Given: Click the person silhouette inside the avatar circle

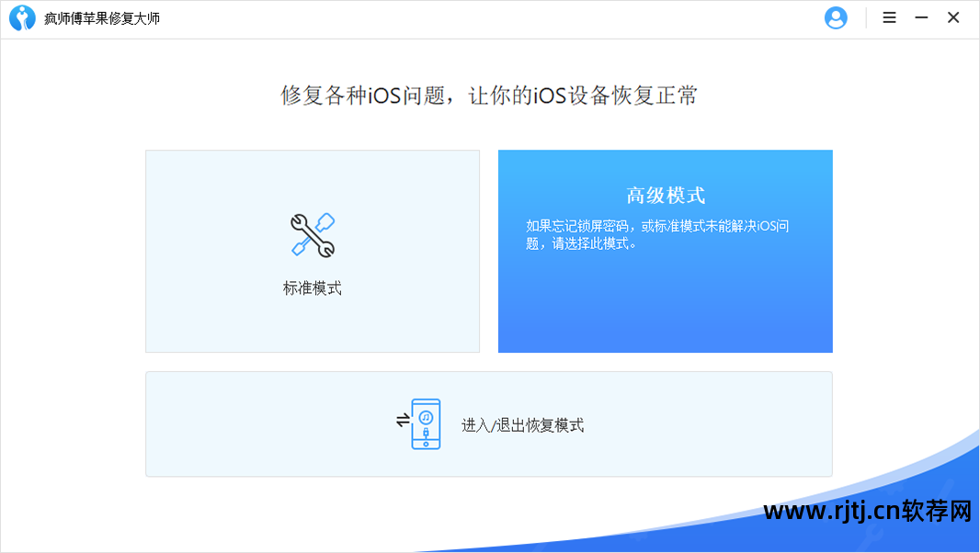Looking at the screenshot, I should click(836, 17).
